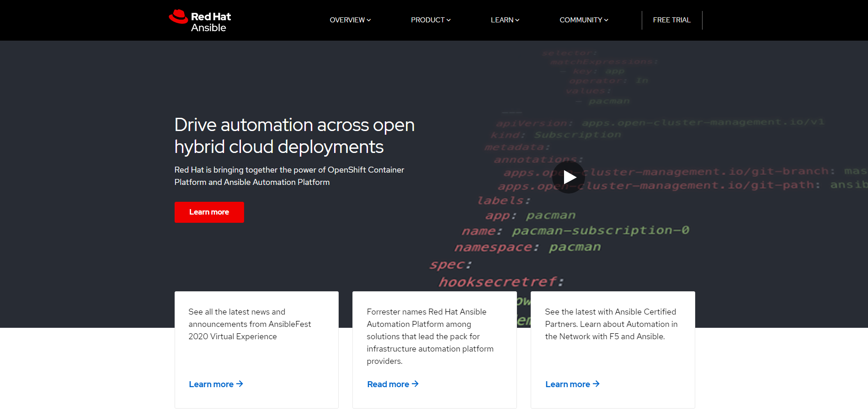This screenshot has width=868, height=415.
Task: Open the Learn menu
Action: 505,20
